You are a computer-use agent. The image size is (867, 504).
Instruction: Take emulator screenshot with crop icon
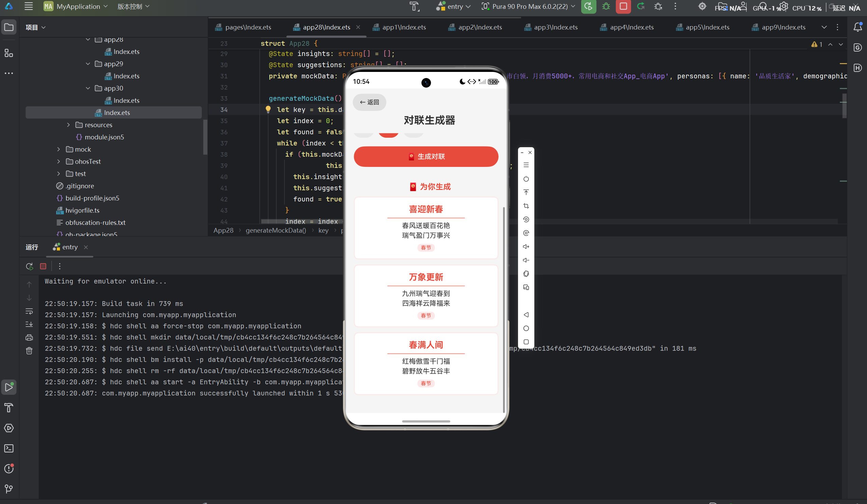click(x=526, y=206)
